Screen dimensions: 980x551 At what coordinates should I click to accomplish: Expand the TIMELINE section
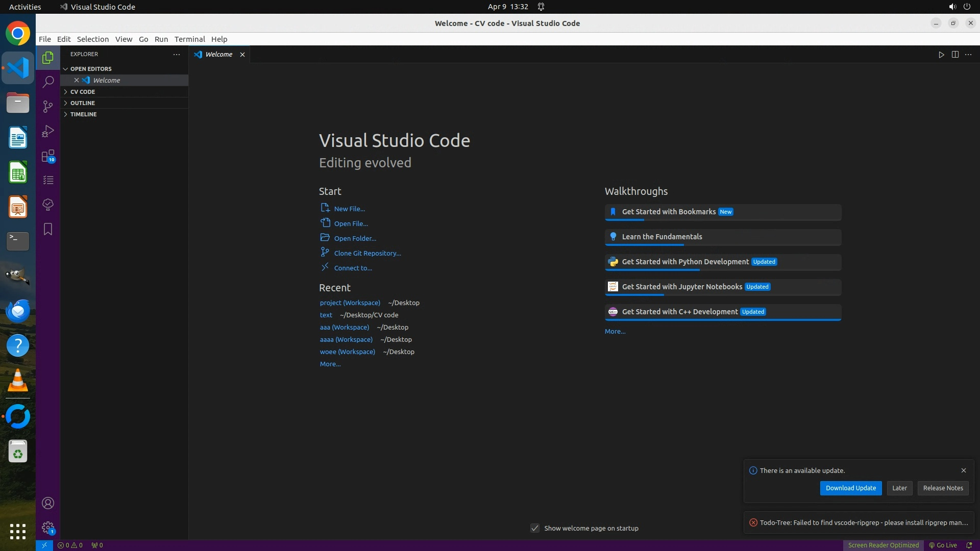click(x=83, y=114)
